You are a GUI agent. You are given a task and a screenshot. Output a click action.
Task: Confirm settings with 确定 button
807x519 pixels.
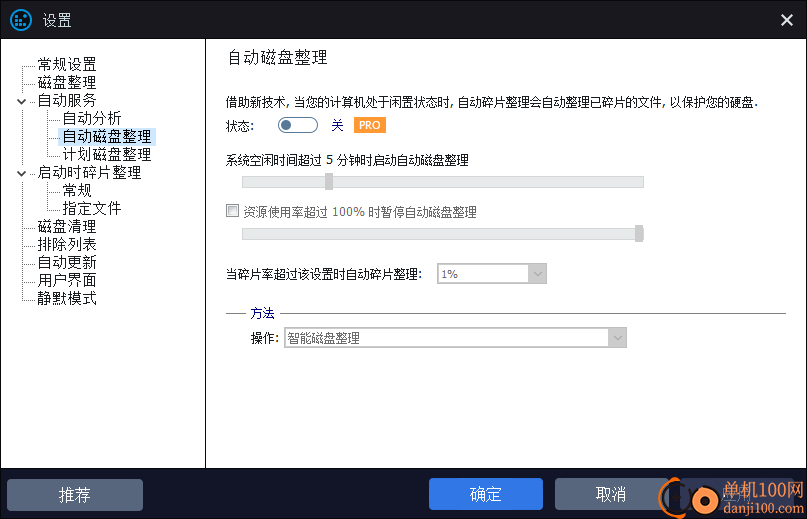486,494
